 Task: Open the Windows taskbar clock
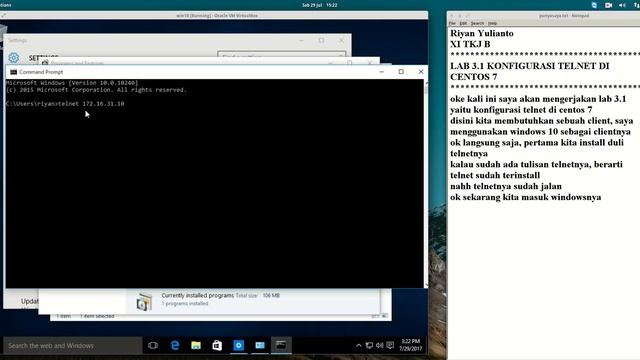[x=410, y=345]
